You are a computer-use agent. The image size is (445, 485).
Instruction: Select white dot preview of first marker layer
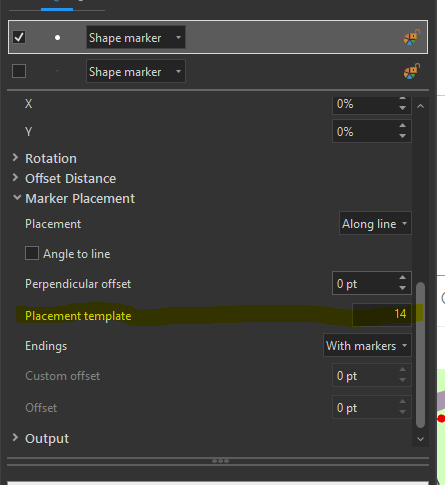(x=57, y=37)
